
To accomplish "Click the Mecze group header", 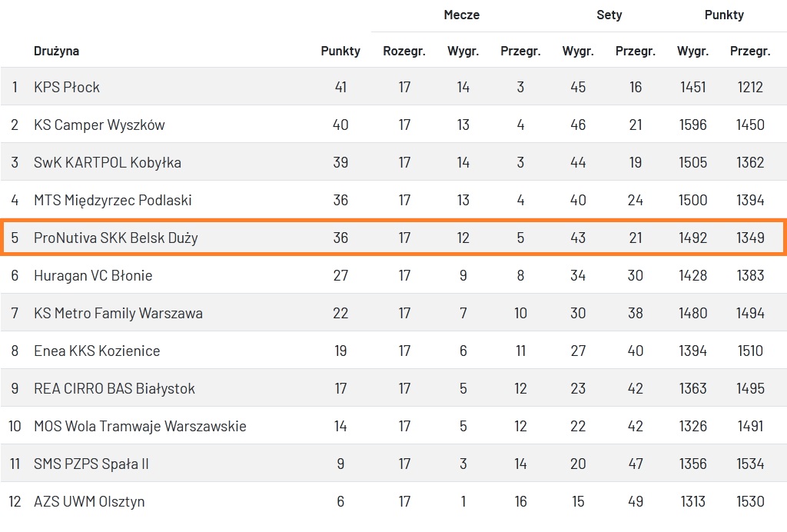I will [462, 15].
